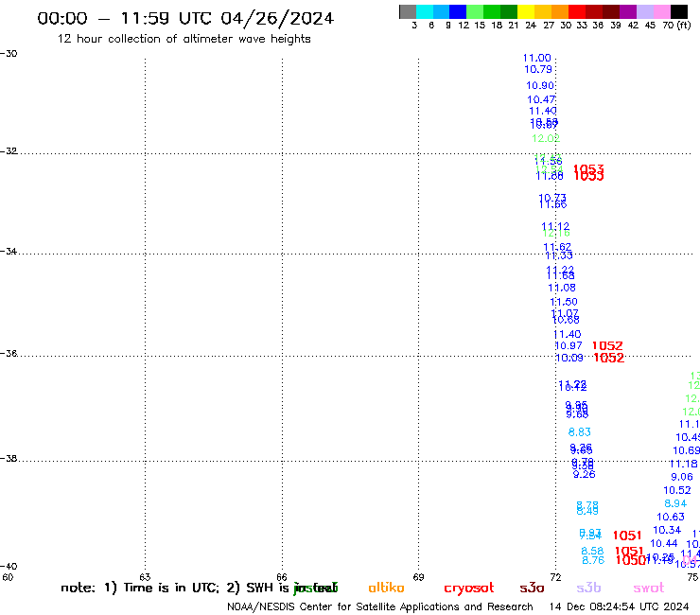Click the wave height value 10.79
The image size is (700, 615).
point(538,69)
